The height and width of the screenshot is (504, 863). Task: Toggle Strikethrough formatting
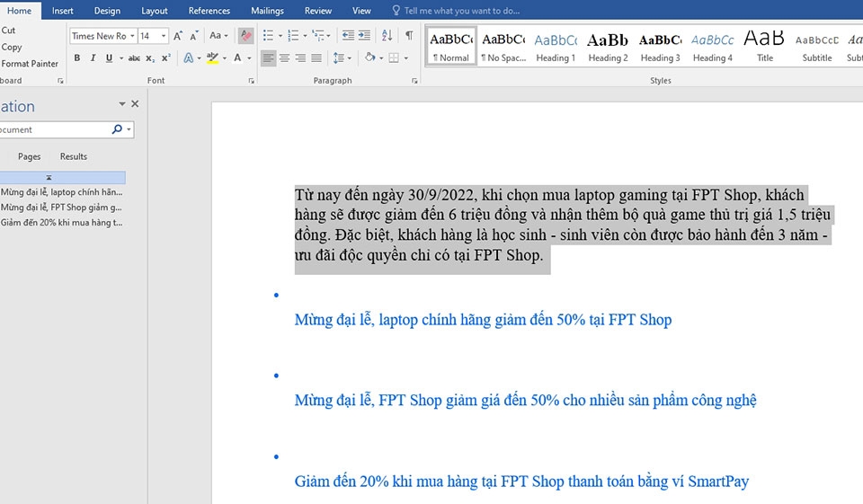134,57
